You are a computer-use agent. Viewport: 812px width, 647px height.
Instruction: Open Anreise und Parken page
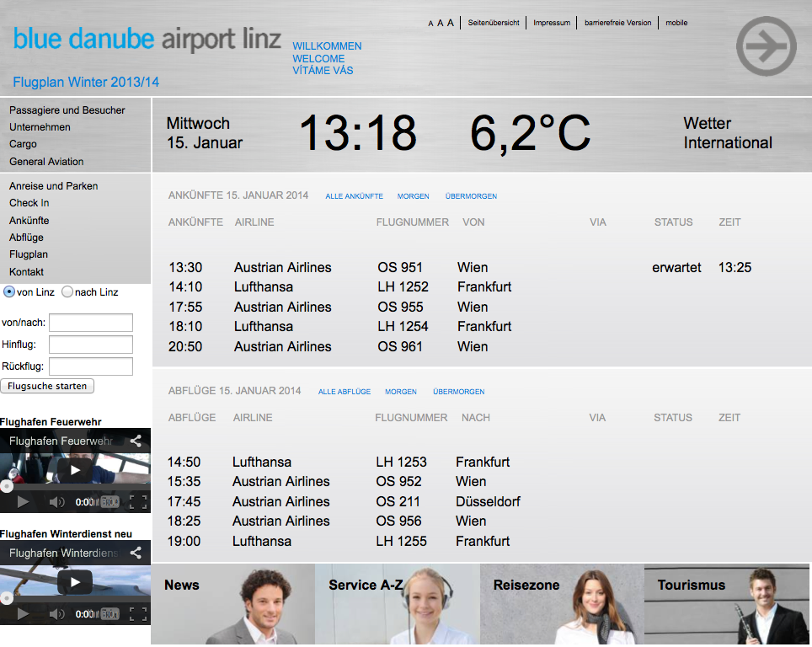pos(53,186)
